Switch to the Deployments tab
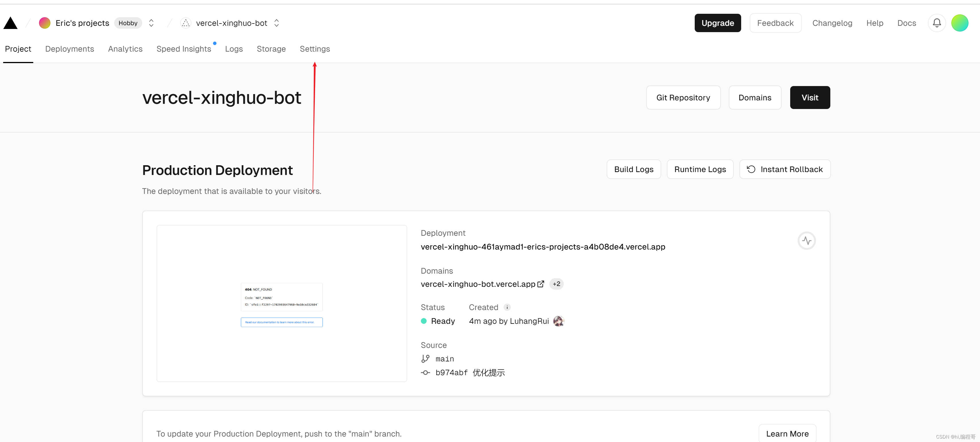Screen dimensions: 980x442 pyautogui.click(x=70, y=49)
